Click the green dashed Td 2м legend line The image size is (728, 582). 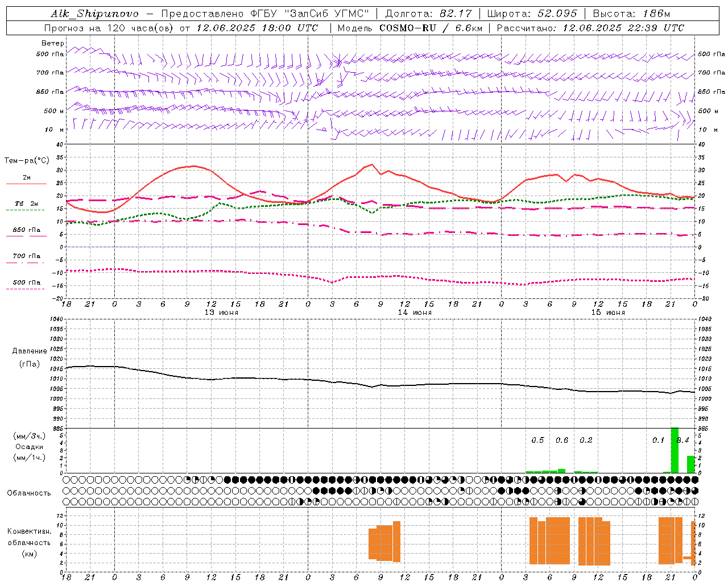pyautogui.click(x=25, y=210)
